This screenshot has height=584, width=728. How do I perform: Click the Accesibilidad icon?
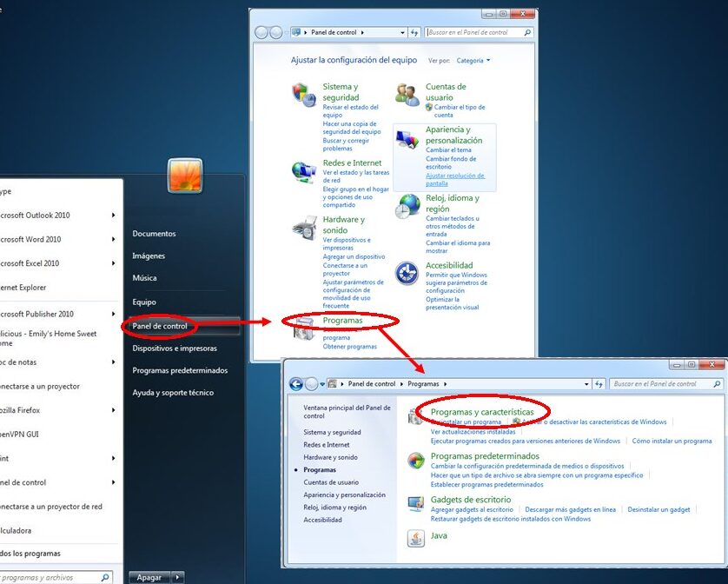click(x=407, y=273)
